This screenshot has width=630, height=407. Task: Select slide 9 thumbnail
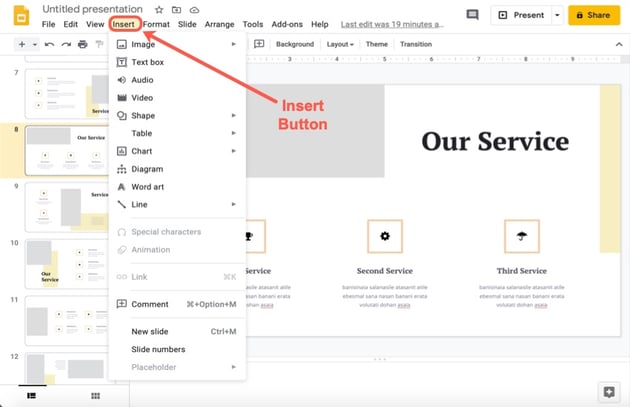(x=66, y=206)
